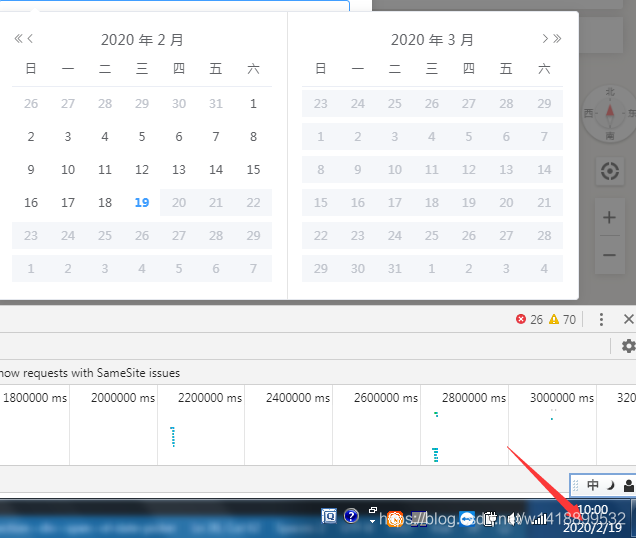This screenshot has height=538, width=636.
Task: Click the network signal tray icon
Action: (x=541, y=519)
